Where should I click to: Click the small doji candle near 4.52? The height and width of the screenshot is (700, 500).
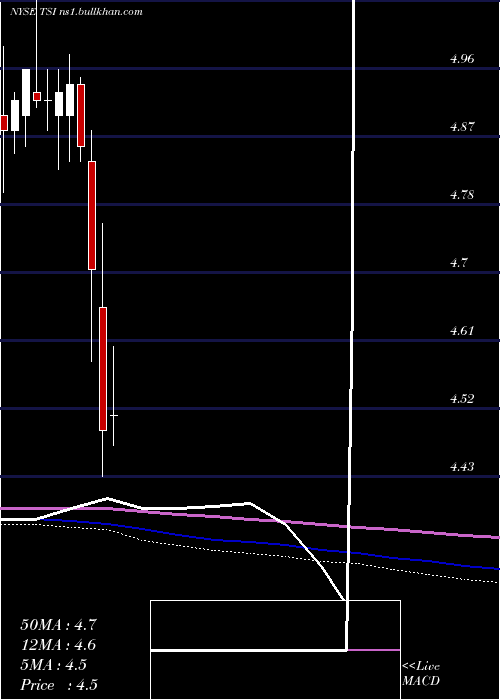114,416
